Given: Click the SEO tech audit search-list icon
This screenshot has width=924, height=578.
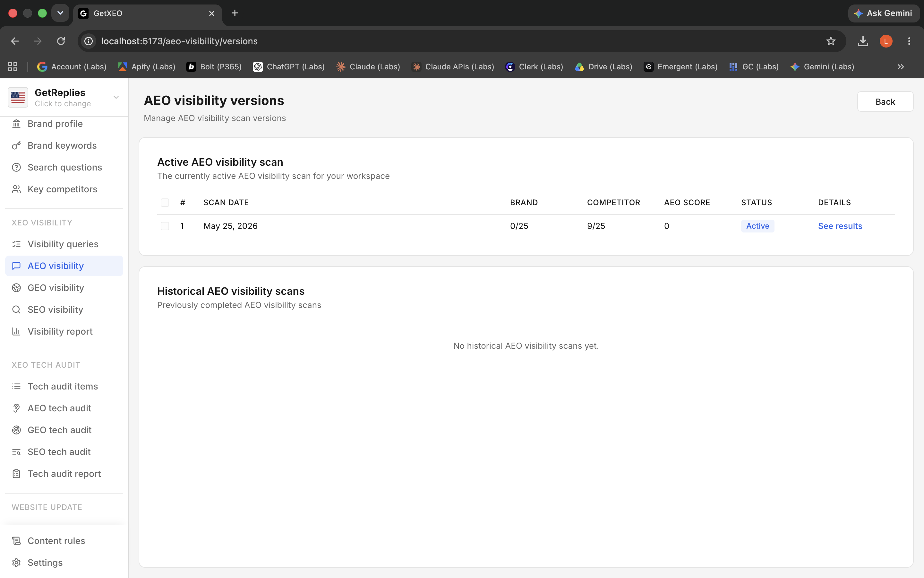Looking at the screenshot, I should tap(16, 452).
